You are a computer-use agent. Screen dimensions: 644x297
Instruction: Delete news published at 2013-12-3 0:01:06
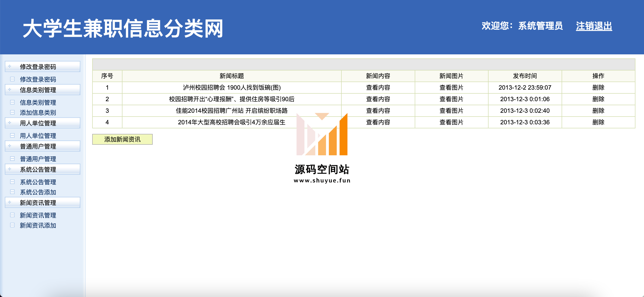[598, 99]
